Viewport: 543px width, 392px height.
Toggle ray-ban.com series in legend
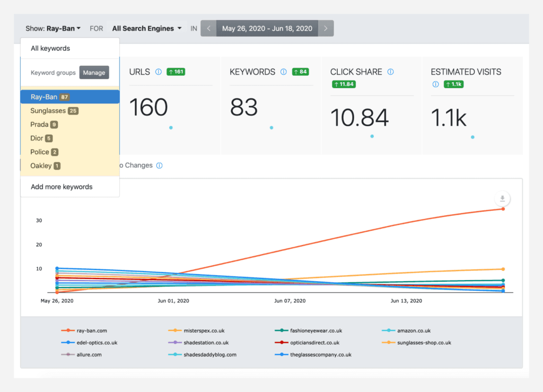[84, 330]
